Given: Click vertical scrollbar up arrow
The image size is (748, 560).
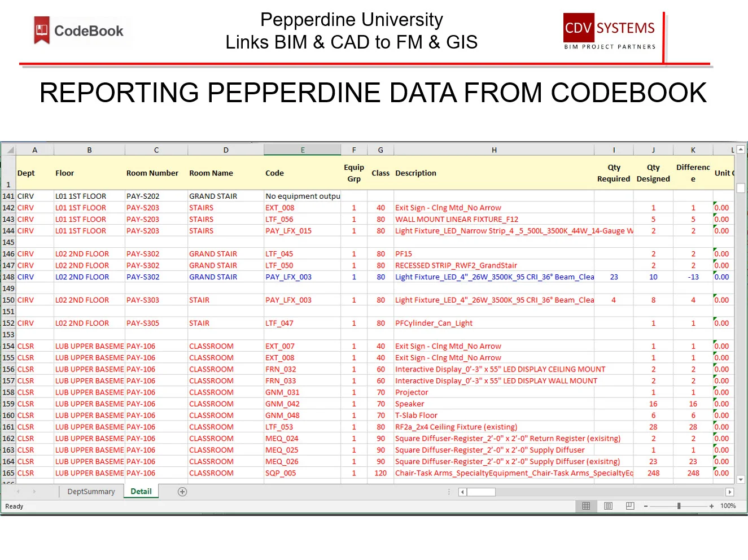Looking at the screenshot, I should [x=741, y=150].
